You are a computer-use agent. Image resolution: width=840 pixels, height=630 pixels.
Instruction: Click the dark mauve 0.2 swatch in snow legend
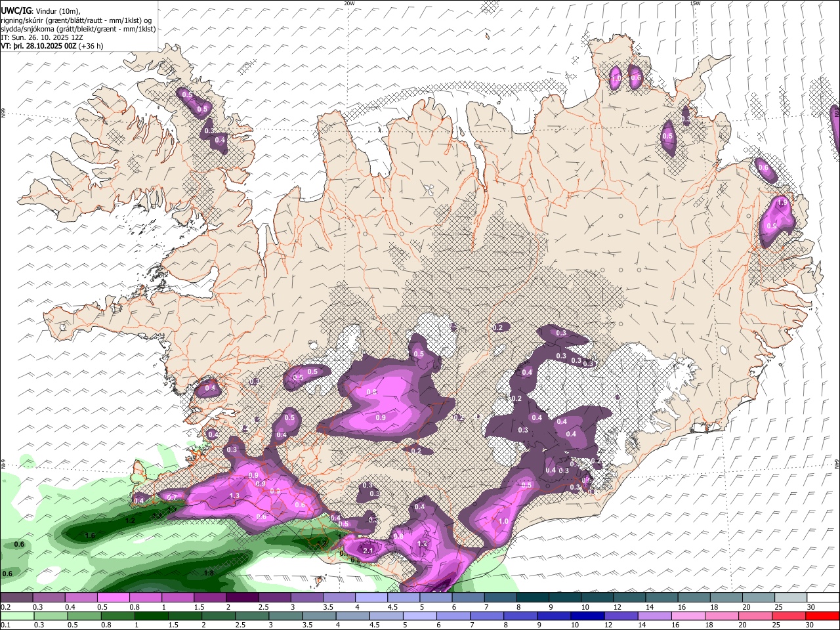(16, 597)
